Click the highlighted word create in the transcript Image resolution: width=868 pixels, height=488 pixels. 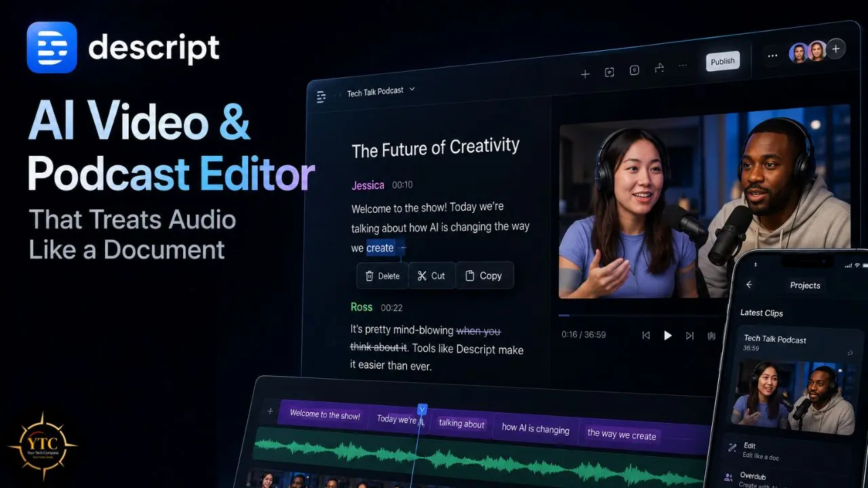coord(380,248)
